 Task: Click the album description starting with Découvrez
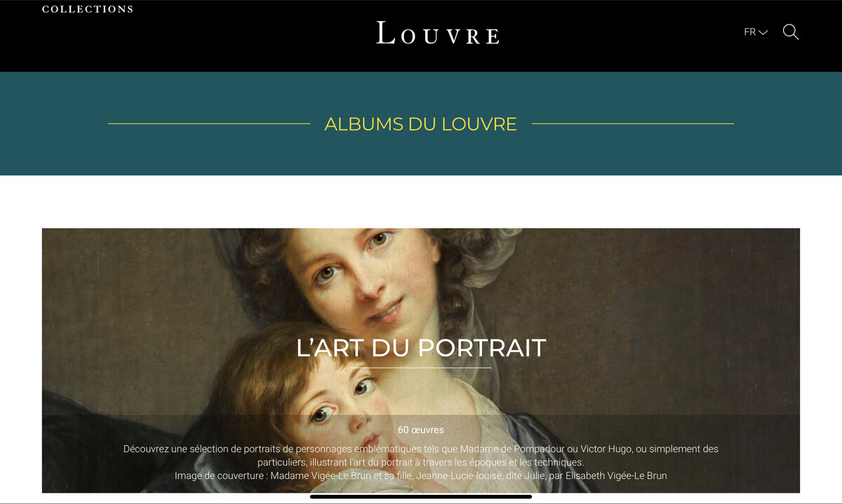click(421, 456)
